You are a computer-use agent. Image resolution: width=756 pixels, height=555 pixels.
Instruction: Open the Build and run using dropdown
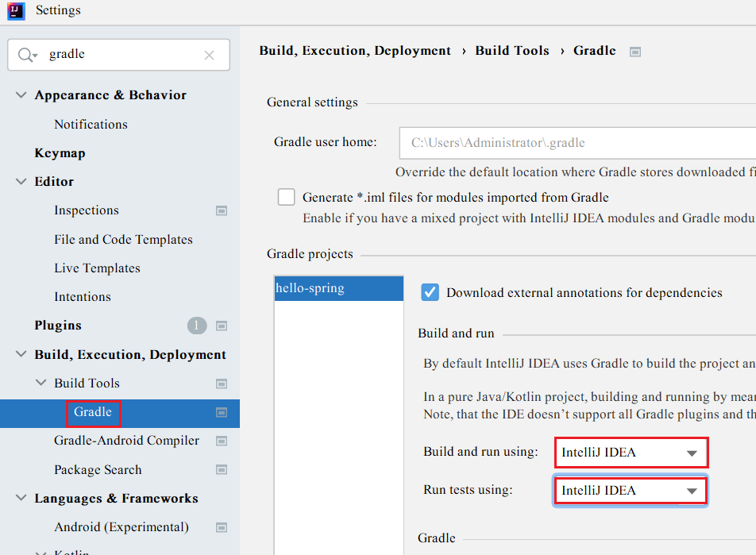pos(631,453)
